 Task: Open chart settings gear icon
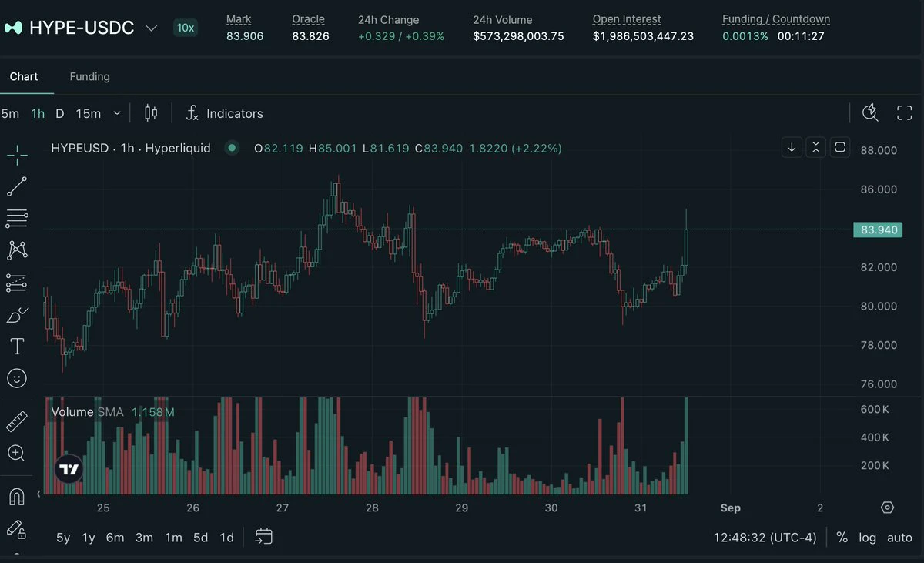click(887, 508)
